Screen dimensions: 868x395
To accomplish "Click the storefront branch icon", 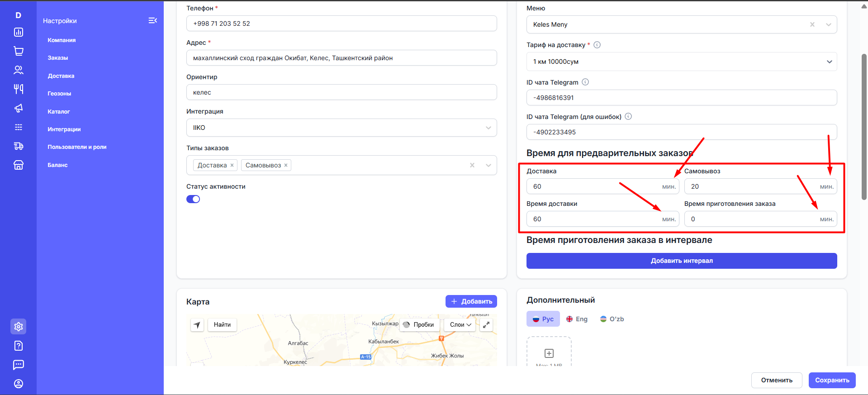I will pos(19,165).
